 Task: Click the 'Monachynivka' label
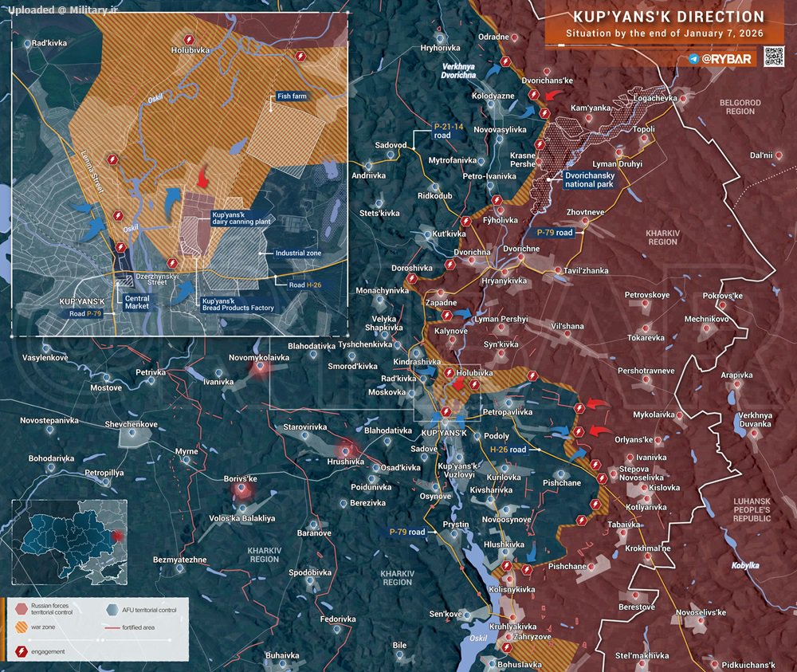[383, 290]
